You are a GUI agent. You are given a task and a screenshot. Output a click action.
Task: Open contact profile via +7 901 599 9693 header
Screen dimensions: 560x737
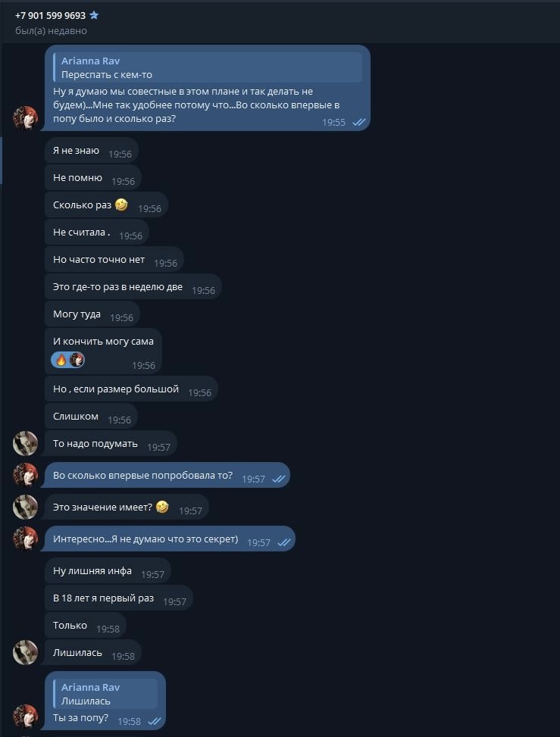point(50,15)
